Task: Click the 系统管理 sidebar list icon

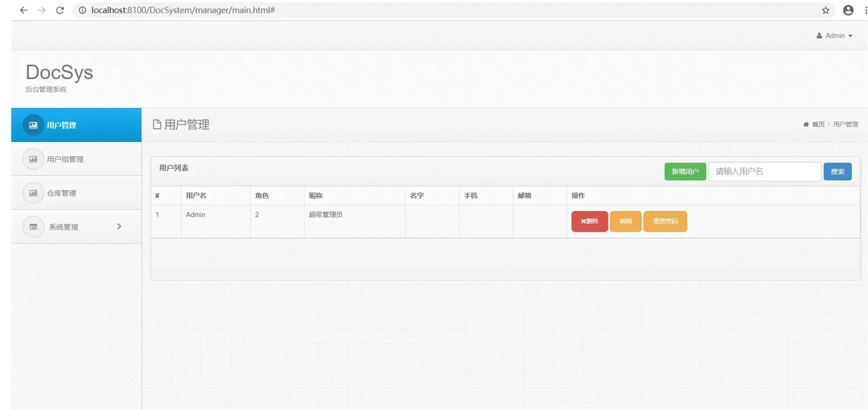Action: tap(33, 227)
